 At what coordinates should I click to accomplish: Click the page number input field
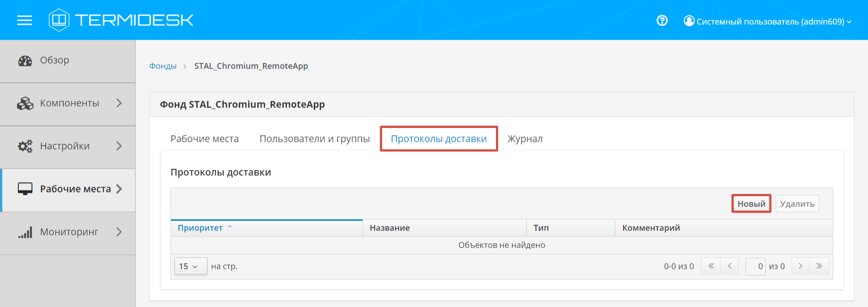[755, 266]
